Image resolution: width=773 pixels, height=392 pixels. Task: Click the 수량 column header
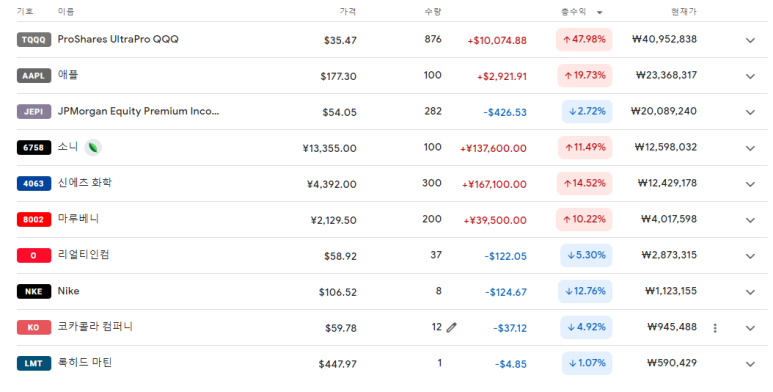click(433, 11)
